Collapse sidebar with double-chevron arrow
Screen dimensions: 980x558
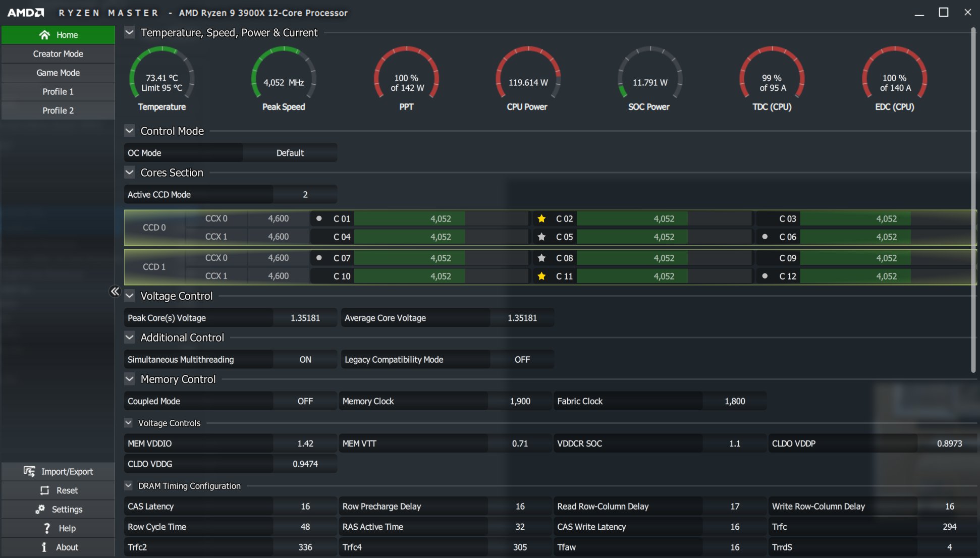115,291
